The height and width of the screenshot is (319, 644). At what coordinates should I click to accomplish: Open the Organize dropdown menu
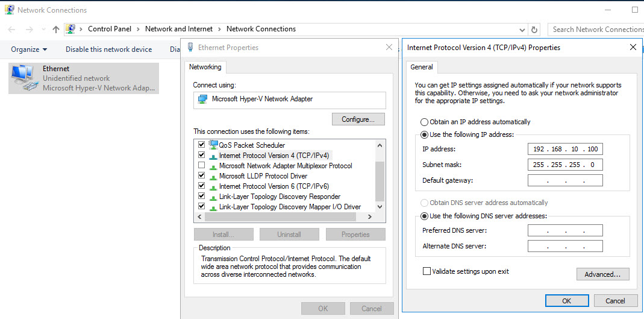(29, 49)
